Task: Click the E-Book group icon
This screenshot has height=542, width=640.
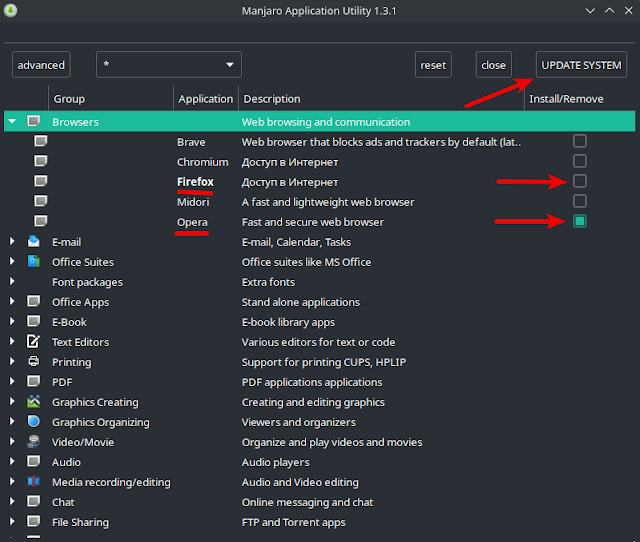Action: (33, 321)
